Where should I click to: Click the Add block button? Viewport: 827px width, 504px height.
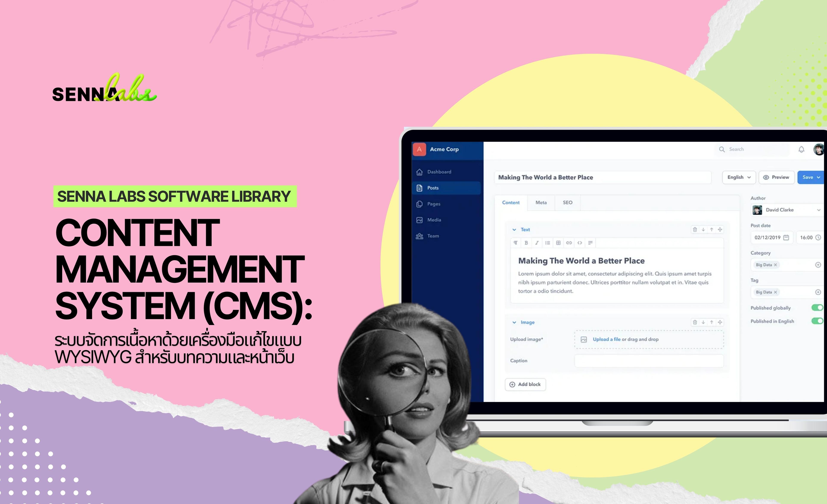[x=525, y=385]
